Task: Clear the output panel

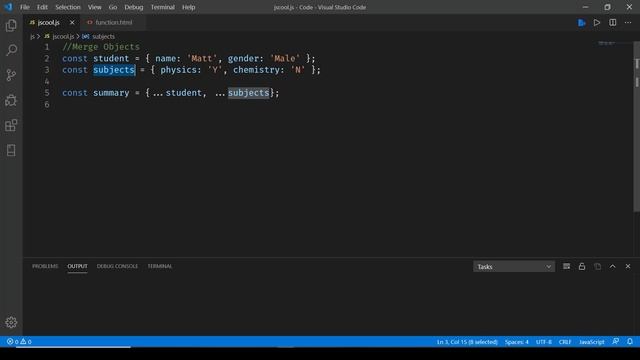Action: [566, 267]
